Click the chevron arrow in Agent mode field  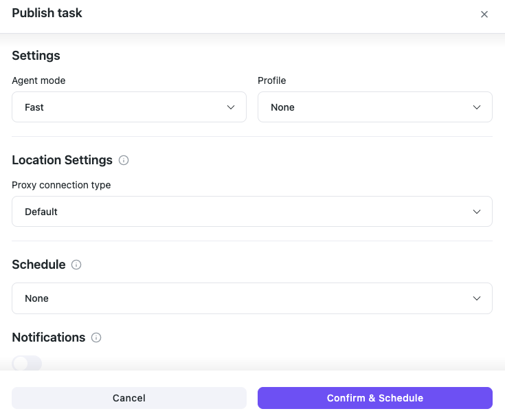pyautogui.click(x=231, y=107)
